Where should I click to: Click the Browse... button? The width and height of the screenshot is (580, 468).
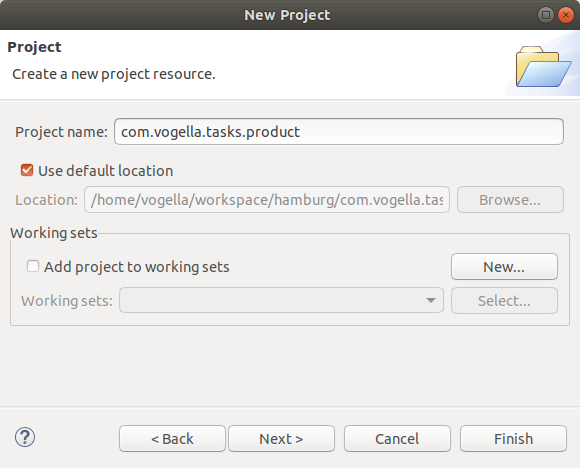[x=510, y=200]
